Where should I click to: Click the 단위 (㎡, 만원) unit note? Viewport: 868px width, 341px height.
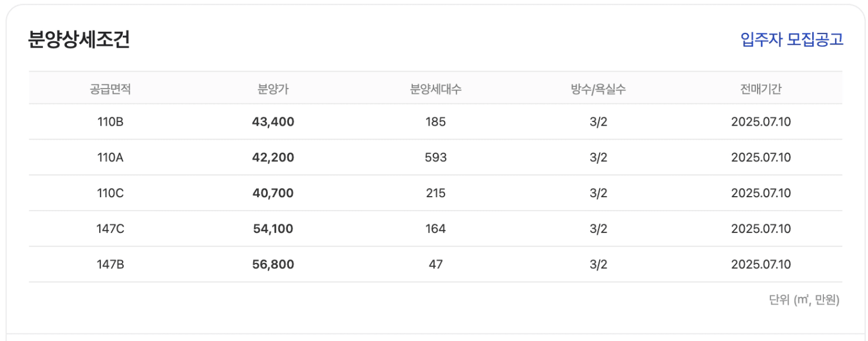pos(804,300)
